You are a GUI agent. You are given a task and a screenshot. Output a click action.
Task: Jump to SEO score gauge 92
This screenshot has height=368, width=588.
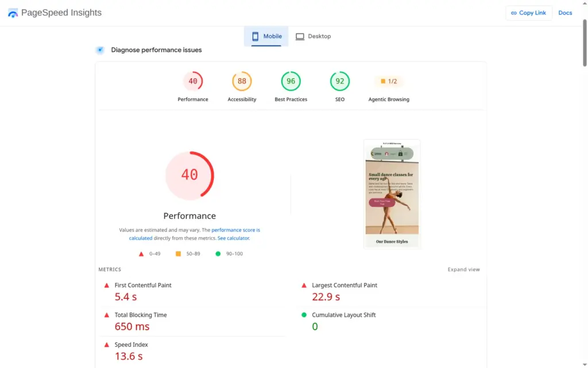click(340, 81)
